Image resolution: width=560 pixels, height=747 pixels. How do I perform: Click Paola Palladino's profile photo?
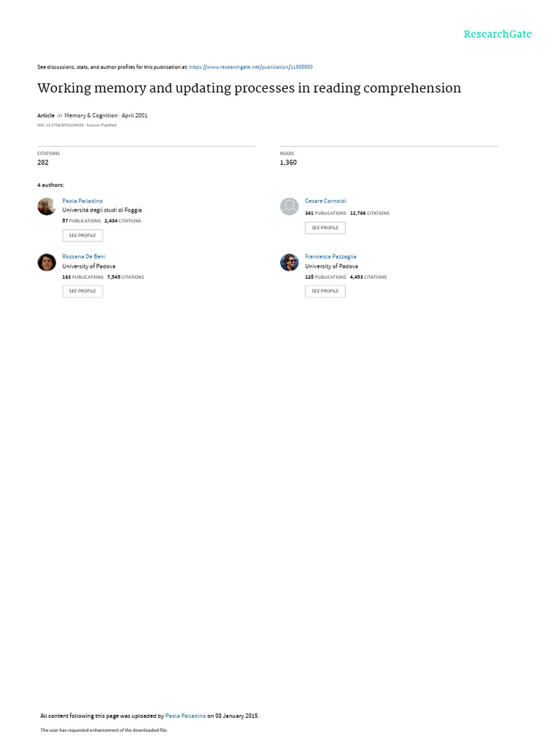pyautogui.click(x=47, y=206)
